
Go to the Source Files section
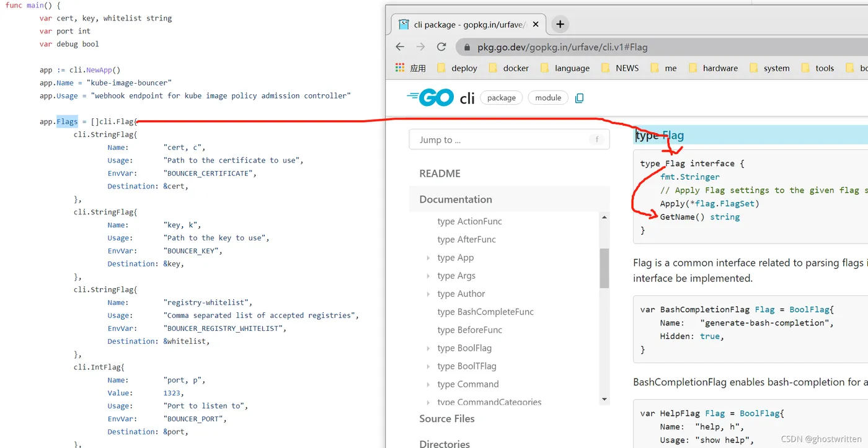tap(447, 419)
